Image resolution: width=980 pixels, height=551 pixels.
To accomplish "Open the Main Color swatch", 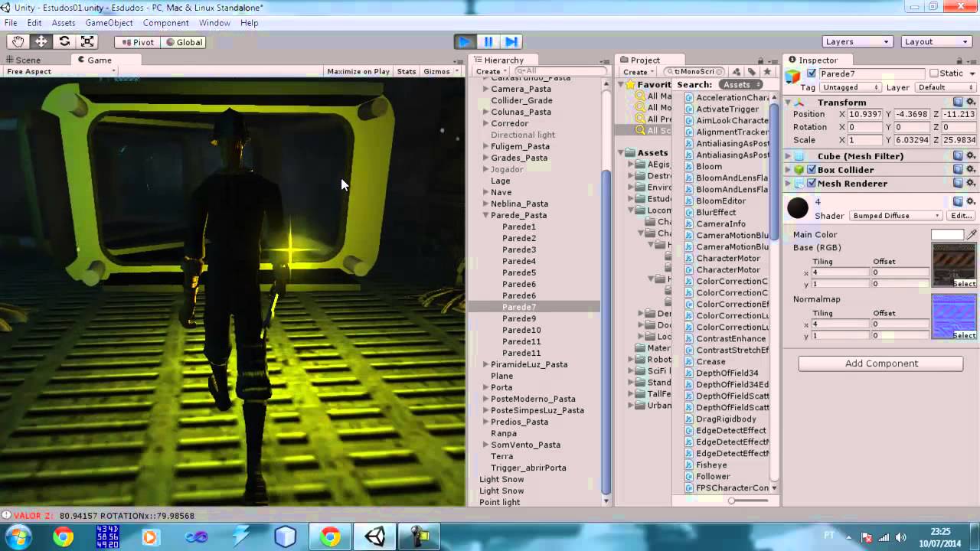I will click(947, 235).
